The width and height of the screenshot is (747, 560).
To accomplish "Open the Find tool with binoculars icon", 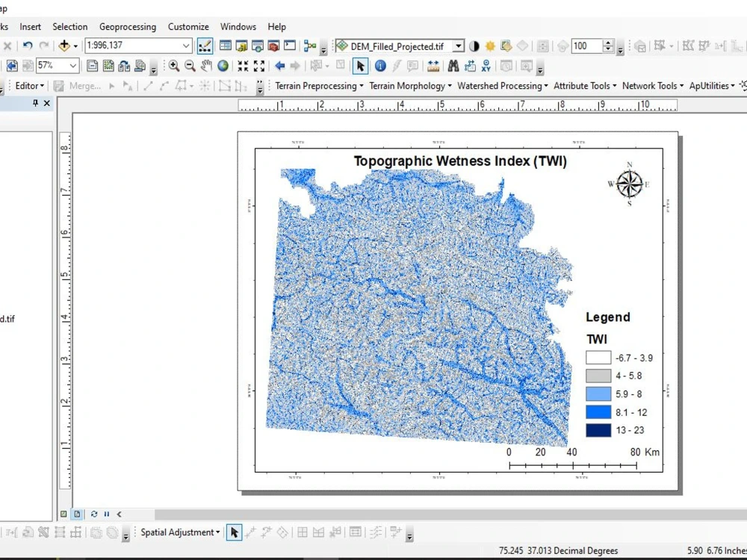I will point(453,66).
